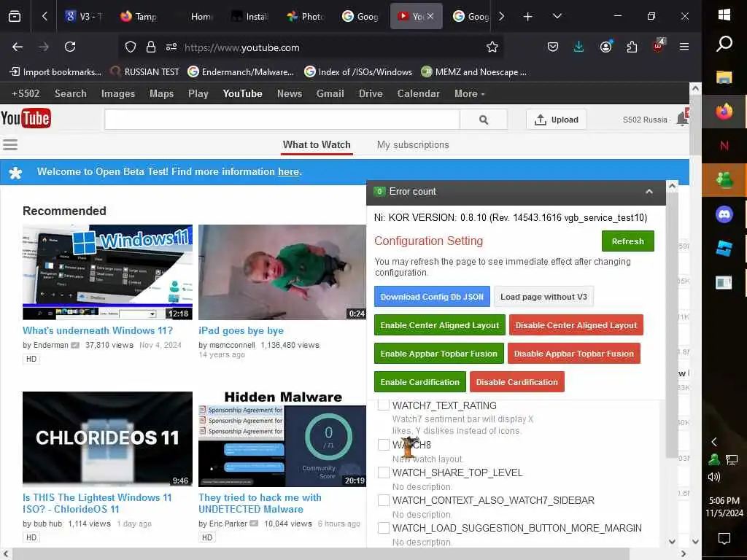Toggle WATCH_LOAD_SUGGESTION_BUTTON_MORE_MARGIN checkbox
This screenshot has height=560, width=747.
point(384,528)
